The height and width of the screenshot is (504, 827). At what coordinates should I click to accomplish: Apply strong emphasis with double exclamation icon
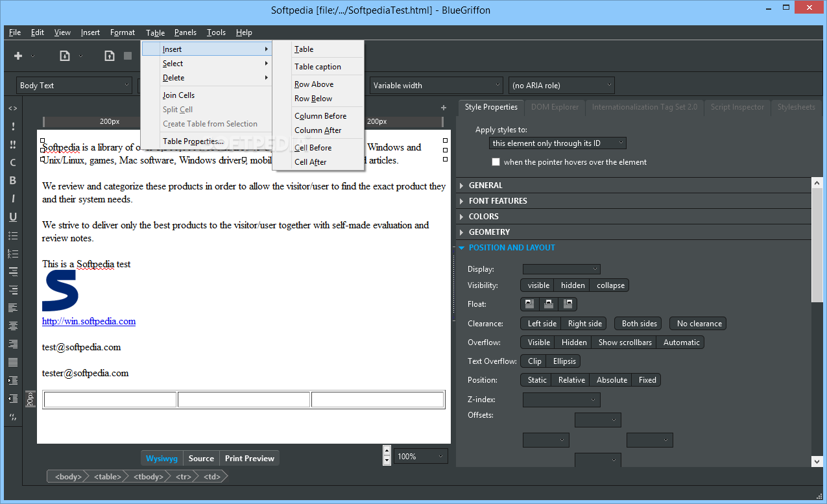click(x=13, y=145)
